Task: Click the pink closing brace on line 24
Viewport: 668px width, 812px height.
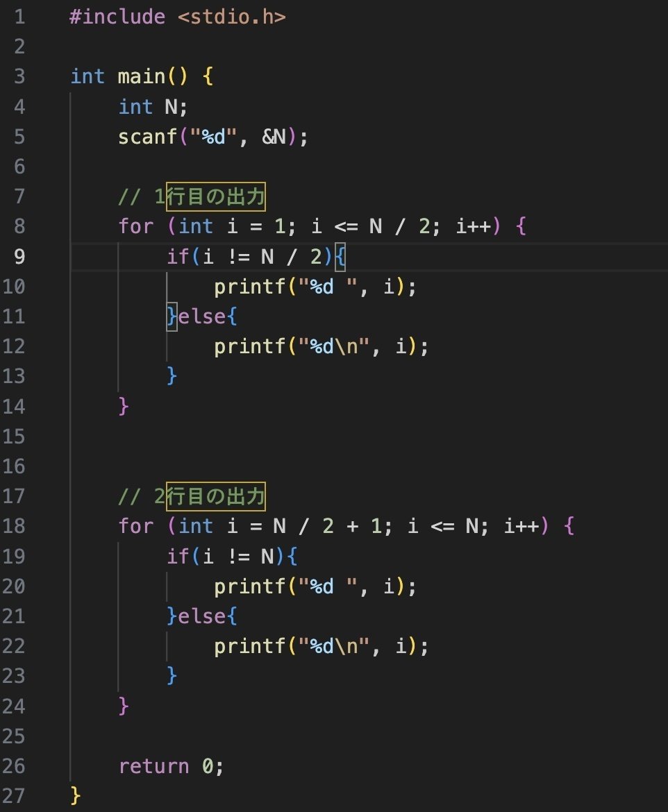Action: (x=124, y=706)
